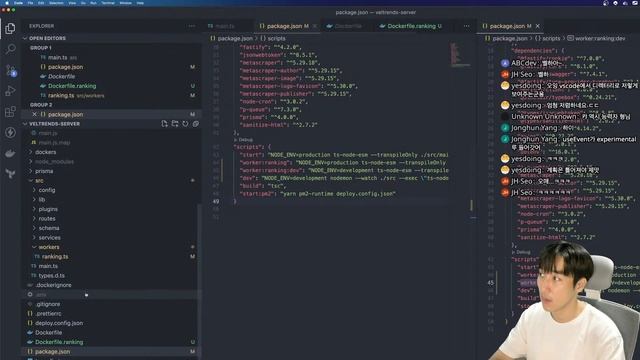Collapse the OPEN EDITORS section
The width and height of the screenshot is (640, 360).
[25, 38]
